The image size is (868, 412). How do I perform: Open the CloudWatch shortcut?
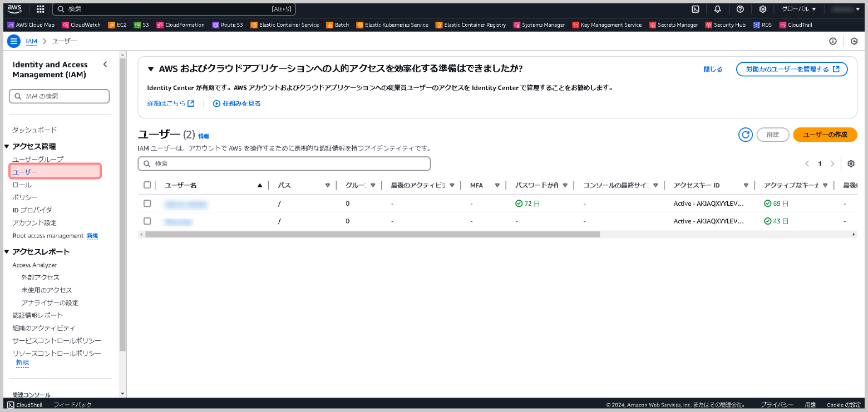(81, 25)
